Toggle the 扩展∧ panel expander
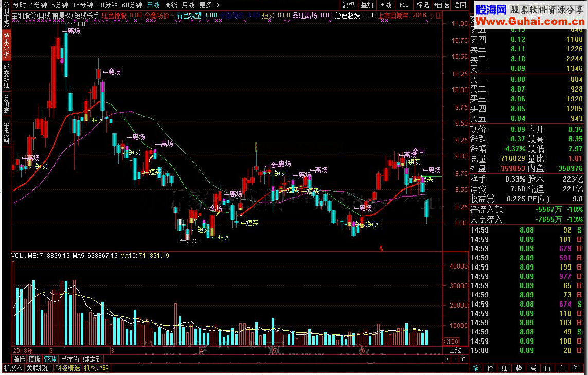This screenshot has width=588, height=375. [13, 368]
